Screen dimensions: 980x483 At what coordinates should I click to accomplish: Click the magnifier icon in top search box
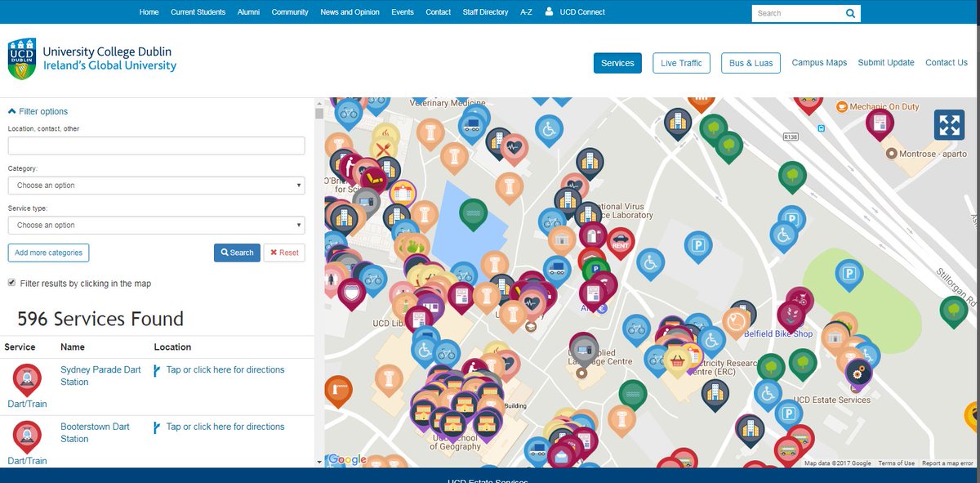[850, 13]
